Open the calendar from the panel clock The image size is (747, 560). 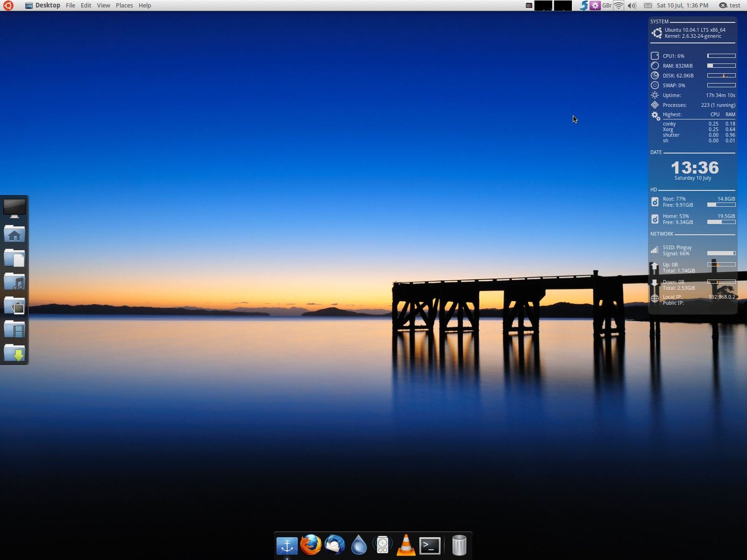coord(682,6)
